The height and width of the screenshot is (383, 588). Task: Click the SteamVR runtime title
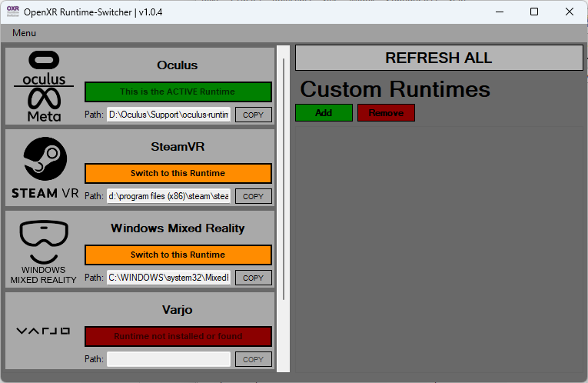tap(178, 147)
